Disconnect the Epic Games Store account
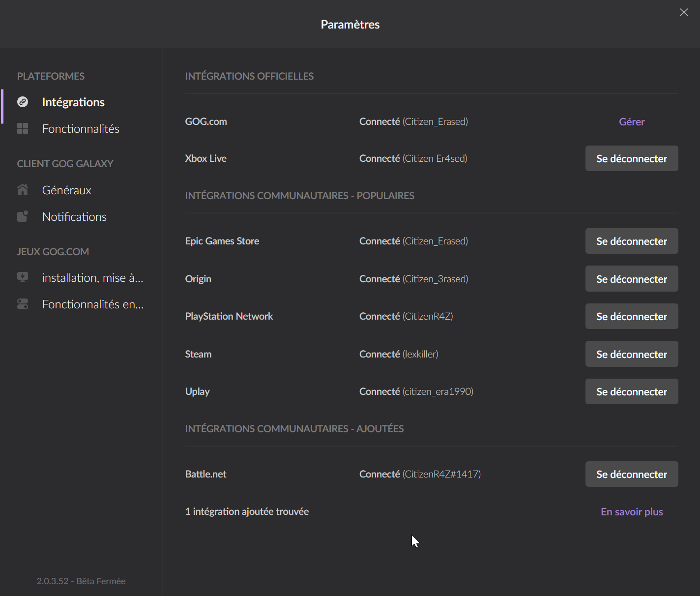 click(x=631, y=241)
